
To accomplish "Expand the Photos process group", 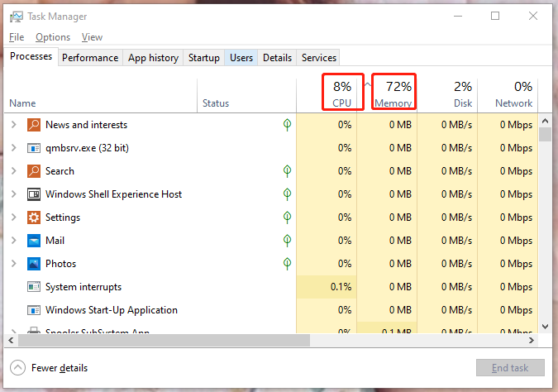I will click(x=13, y=263).
